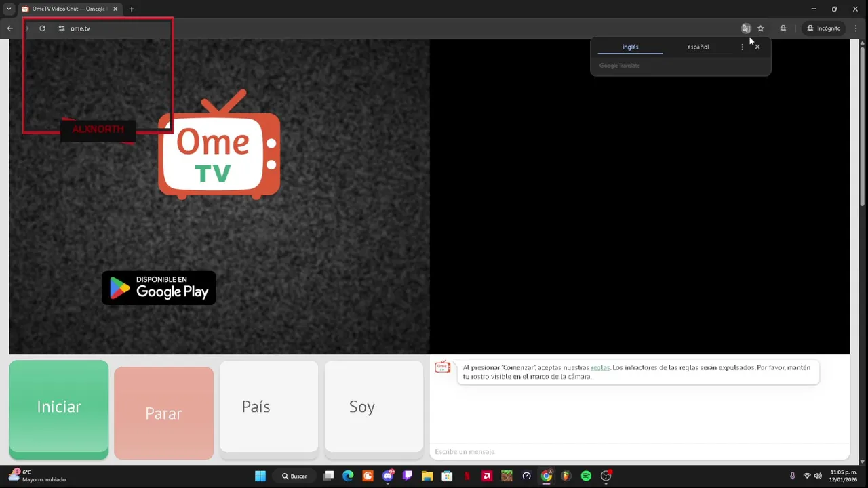Click the Chrome icon in taskbar
Screen dimensions: 868x488
(547, 476)
